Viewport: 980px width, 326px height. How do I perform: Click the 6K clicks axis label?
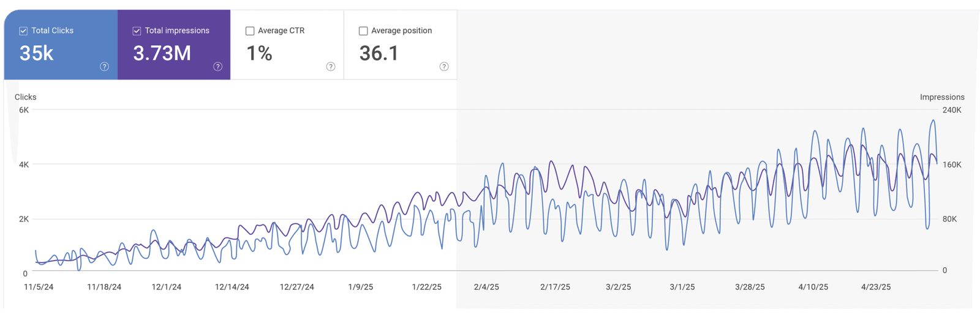click(24, 110)
